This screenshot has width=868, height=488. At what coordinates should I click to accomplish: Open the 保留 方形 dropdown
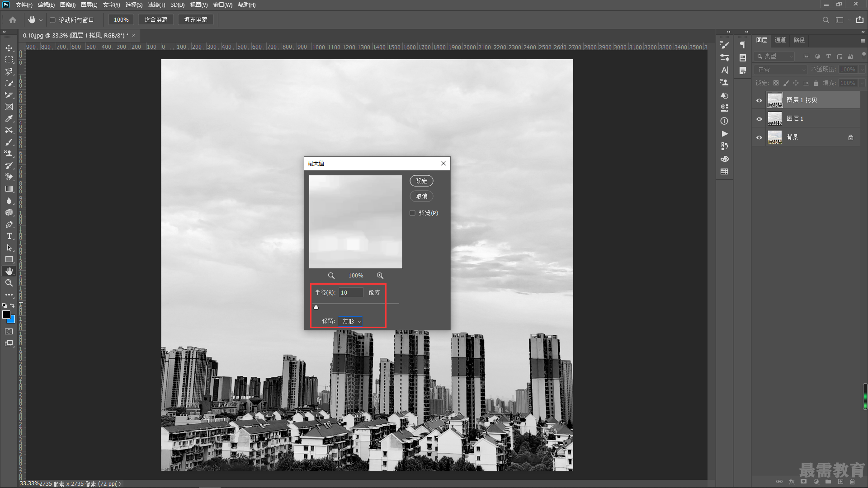tap(351, 321)
